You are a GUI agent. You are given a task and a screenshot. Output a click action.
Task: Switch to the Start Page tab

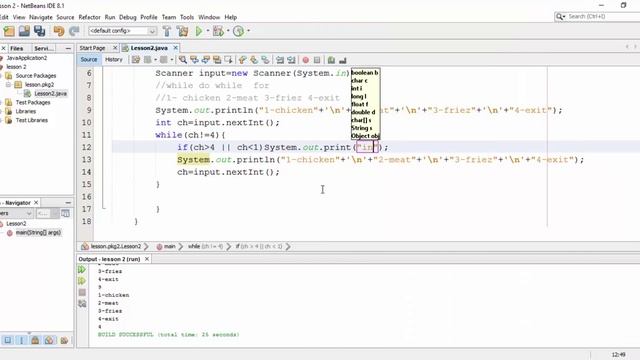point(92,48)
